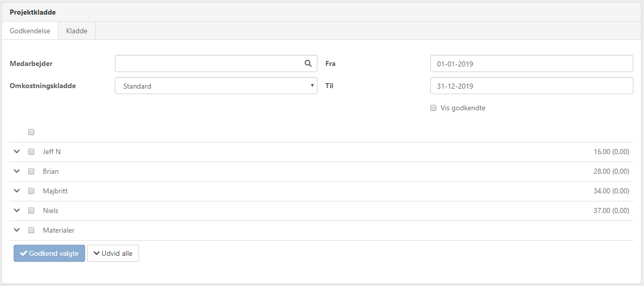Check the Jeff N checkbox
The height and width of the screenshot is (286, 644).
pos(31,152)
